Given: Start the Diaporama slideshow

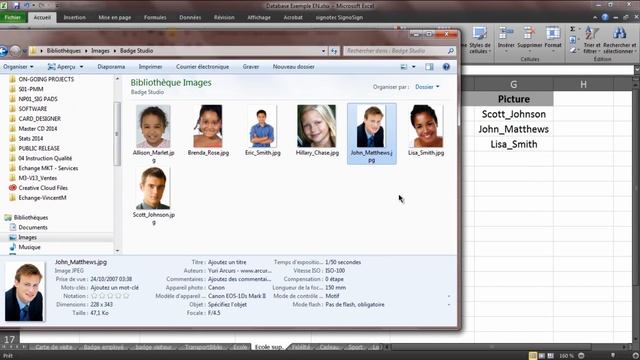Looking at the screenshot, I should coord(111,67).
